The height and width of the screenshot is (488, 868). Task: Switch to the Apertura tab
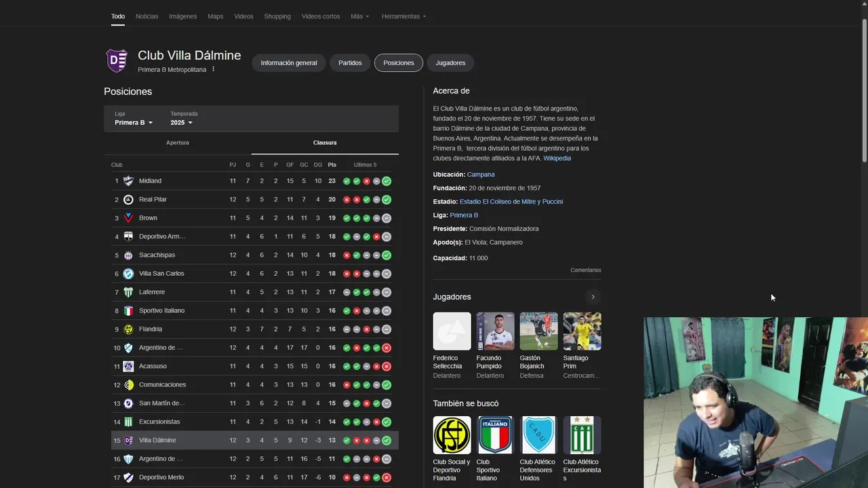pyautogui.click(x=178, y=143)
